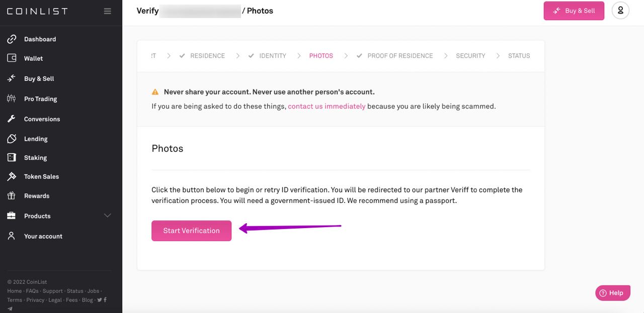Click the Dashboard link icon in sidebar
The image size is (644, 313).
point(11,39)
